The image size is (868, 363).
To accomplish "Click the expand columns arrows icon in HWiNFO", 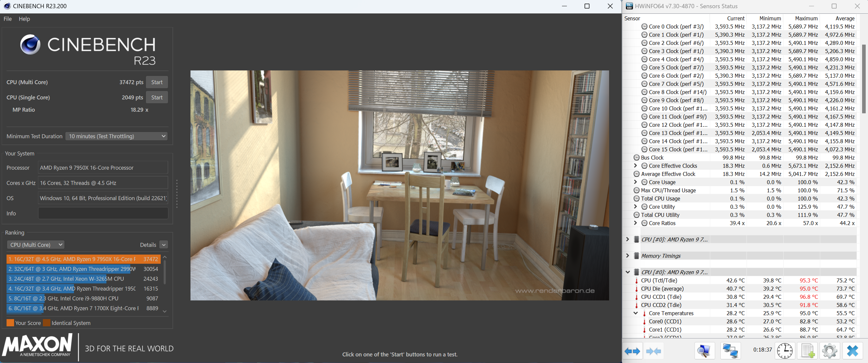I will coord(632,351).
